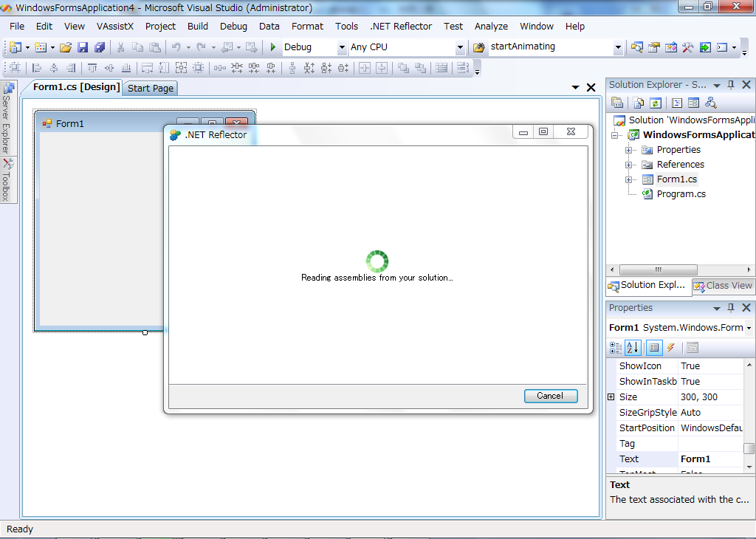Open the Debug configuration dropdown
This screenshot has width=756, height=539.
(x=342, y=47)
